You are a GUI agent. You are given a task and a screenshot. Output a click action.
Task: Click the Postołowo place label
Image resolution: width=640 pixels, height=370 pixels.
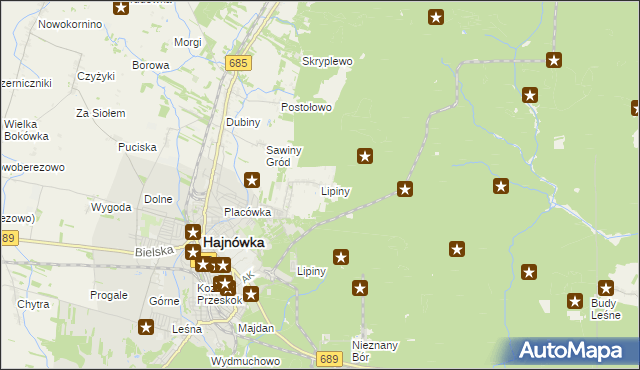pyautogui.click(x=307, y=107)
